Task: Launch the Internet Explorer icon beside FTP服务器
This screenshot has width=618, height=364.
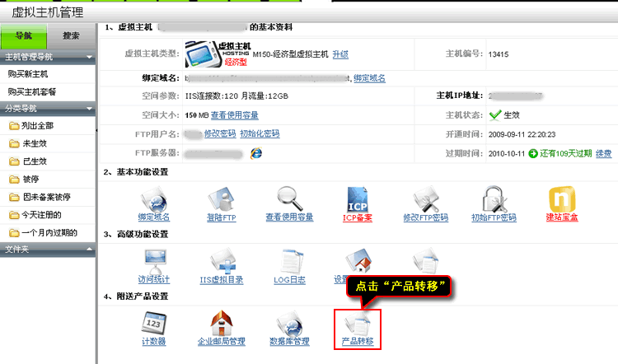Action: coord(255,153)
